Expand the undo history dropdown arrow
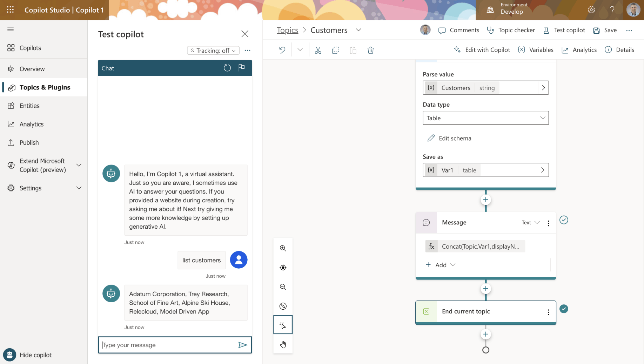 coord(300,50)
